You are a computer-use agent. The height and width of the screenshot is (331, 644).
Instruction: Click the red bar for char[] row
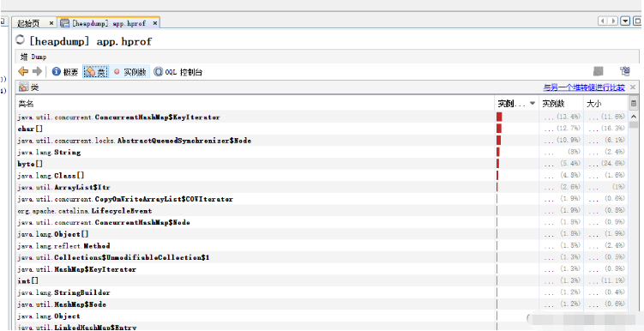(499, 129)
